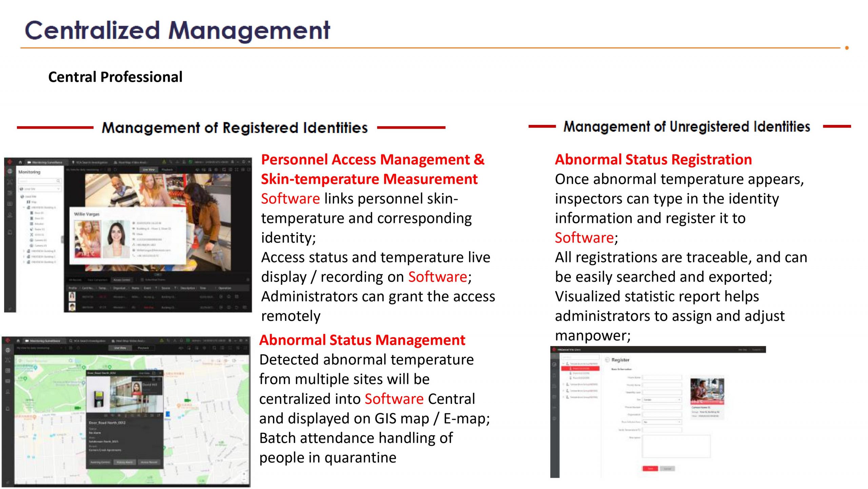Expand the Building B tree node
The width and height of the screenshot is (868, 489).
pos(24,251)
